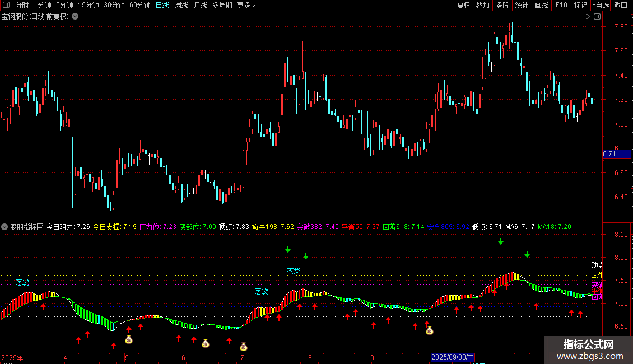
Task: Switch to 周线 weekly chart
Action: point(181,5)
